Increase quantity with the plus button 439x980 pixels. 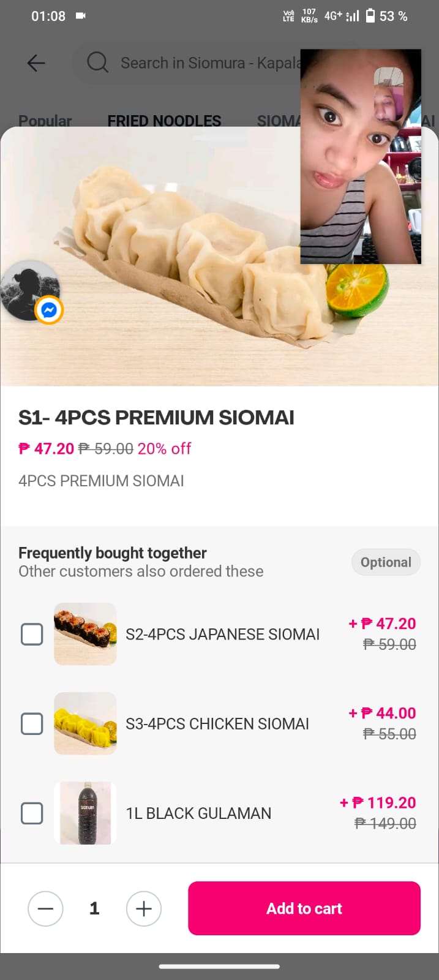tap(144, 908)
